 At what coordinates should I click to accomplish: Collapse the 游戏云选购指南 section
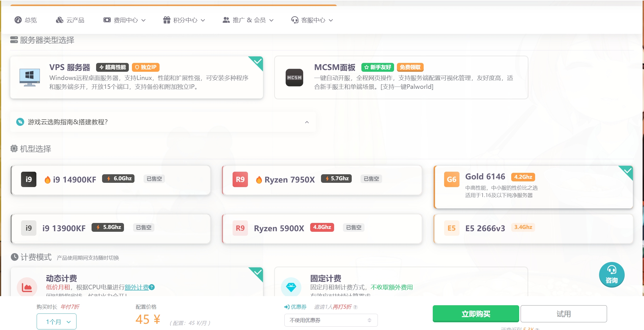[x=307, y=122]
